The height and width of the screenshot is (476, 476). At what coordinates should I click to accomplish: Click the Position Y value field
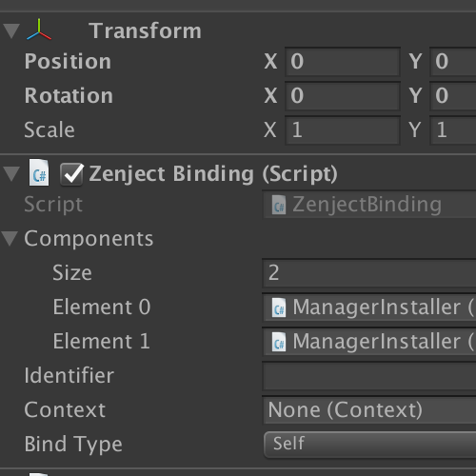pos(453,62)
